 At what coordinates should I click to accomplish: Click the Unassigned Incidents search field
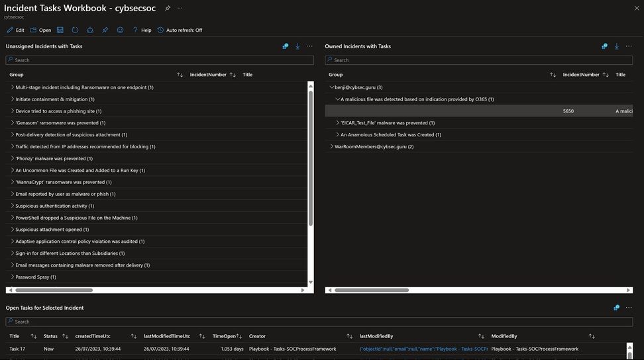[x=160, y=60]
